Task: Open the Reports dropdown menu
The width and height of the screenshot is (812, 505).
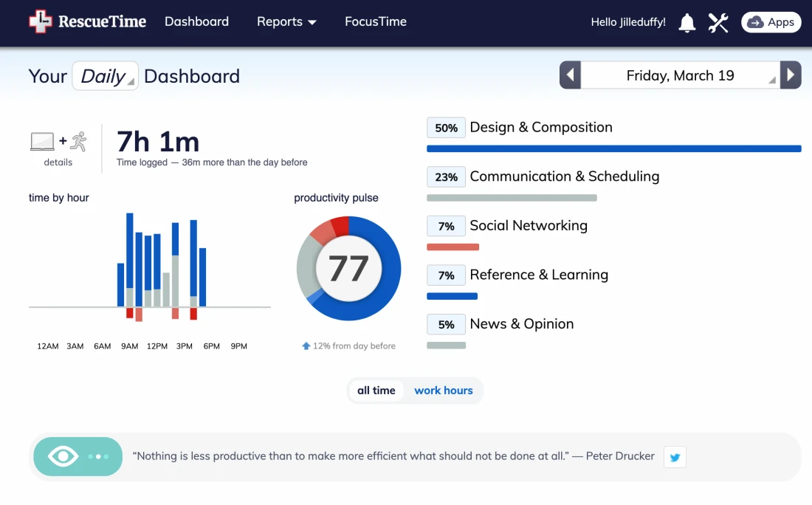Action: (x=286, y=22)
